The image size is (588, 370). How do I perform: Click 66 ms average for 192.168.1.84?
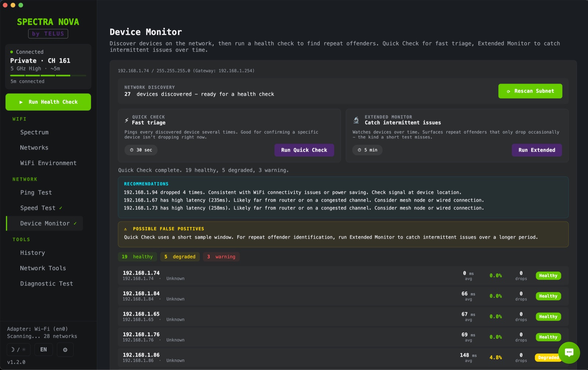click(x=468, y=296)
